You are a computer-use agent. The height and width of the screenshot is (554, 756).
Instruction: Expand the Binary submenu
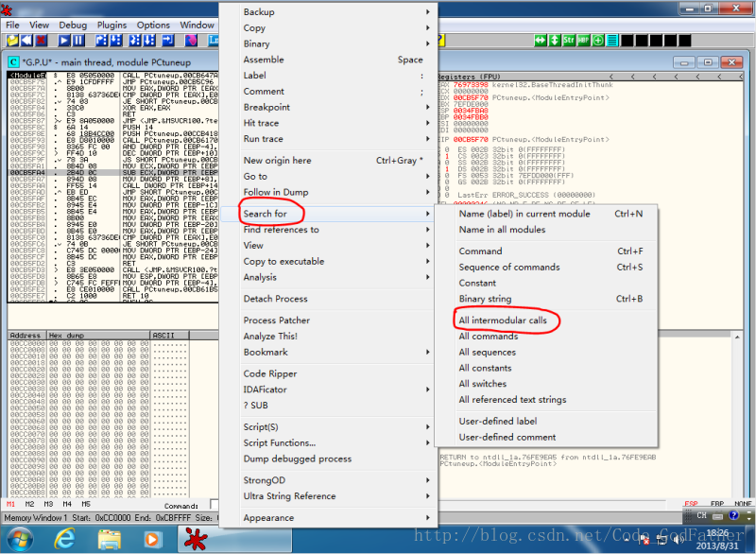coord(328,43)
